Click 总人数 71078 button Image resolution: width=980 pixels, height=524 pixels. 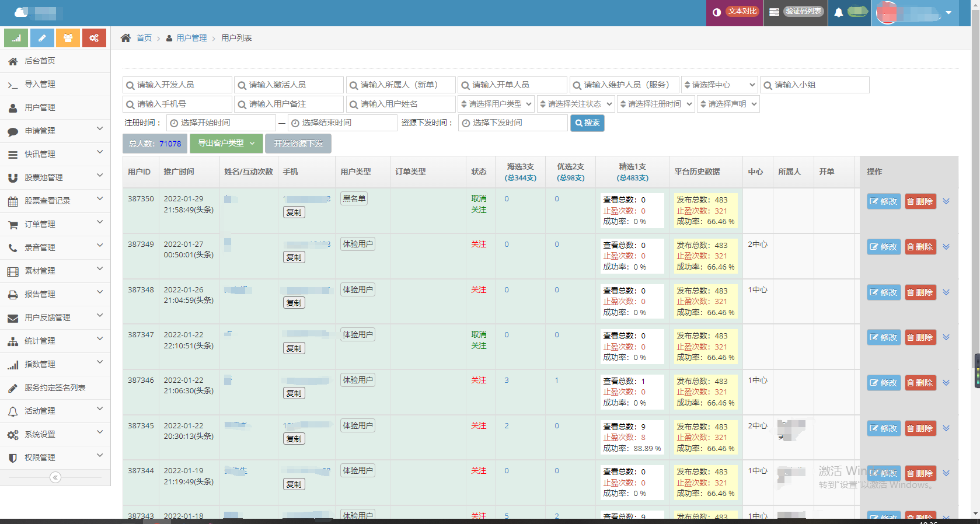[x=155, y=144]
